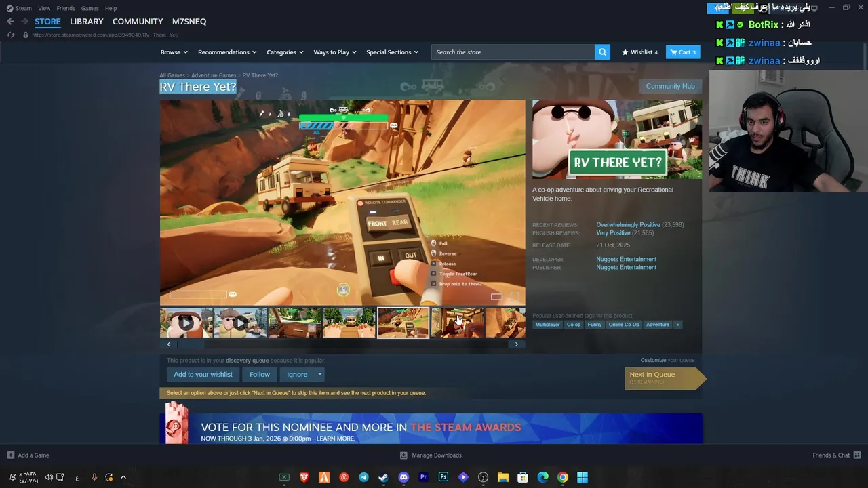868x488 pixels.
Task: Click in the Search the store field
Action: click(513, 52)
